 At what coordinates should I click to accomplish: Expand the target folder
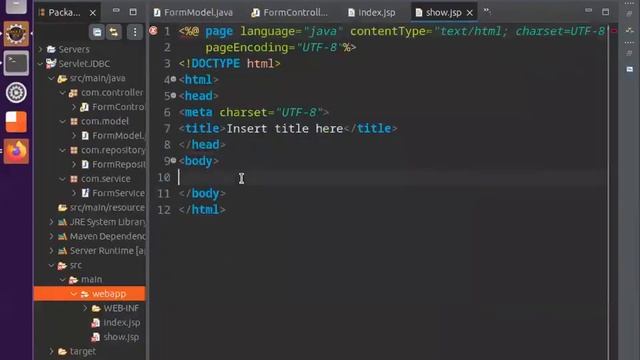(51, 351)
